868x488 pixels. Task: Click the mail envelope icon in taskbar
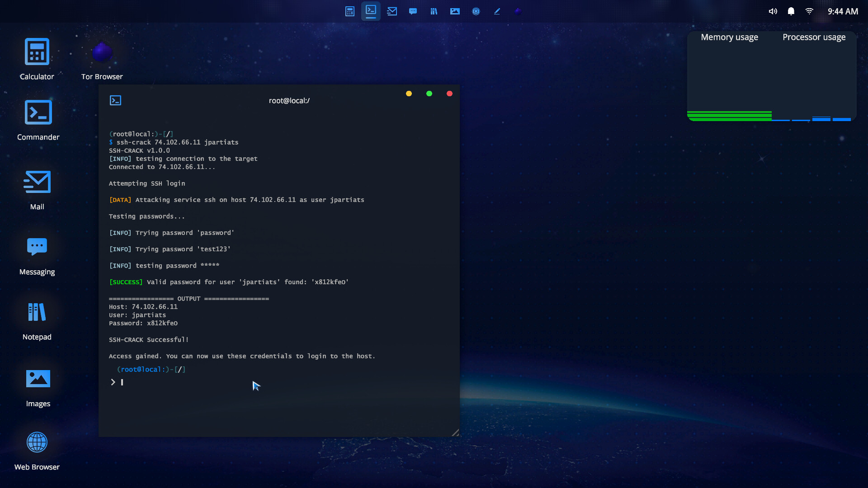coord(392,11)
